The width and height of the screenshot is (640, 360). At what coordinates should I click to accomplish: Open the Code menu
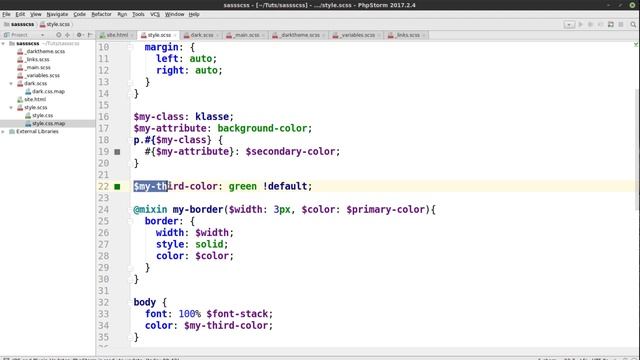[x=79, y=14]
